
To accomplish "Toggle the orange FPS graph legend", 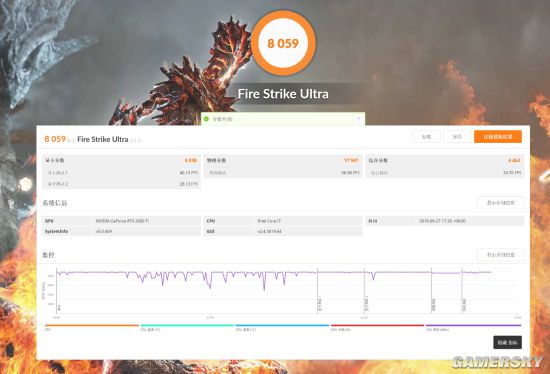I will [x=92, y=327].
